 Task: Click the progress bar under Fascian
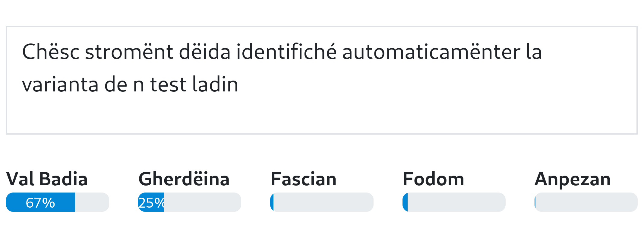(x=322, y=202)
